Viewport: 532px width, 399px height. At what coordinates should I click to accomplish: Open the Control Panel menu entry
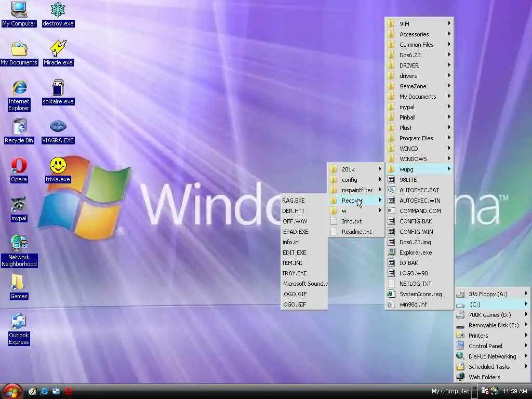(x=493, y=345)
